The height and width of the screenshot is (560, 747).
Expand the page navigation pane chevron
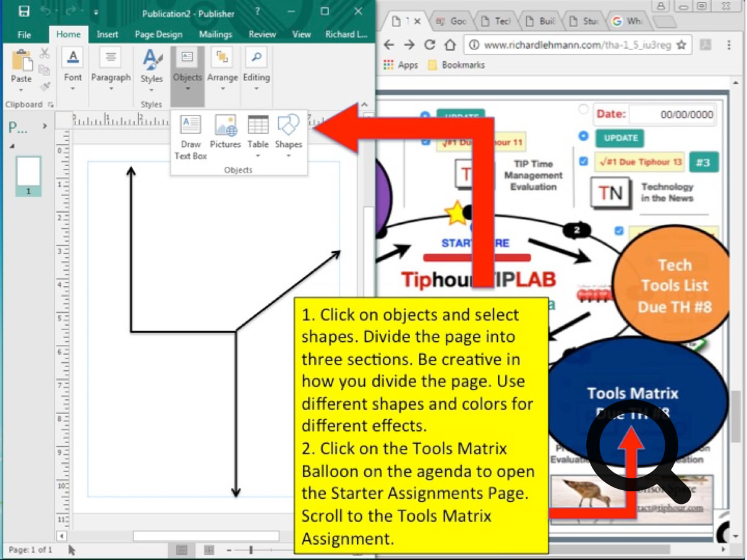(x=45, y=127)
